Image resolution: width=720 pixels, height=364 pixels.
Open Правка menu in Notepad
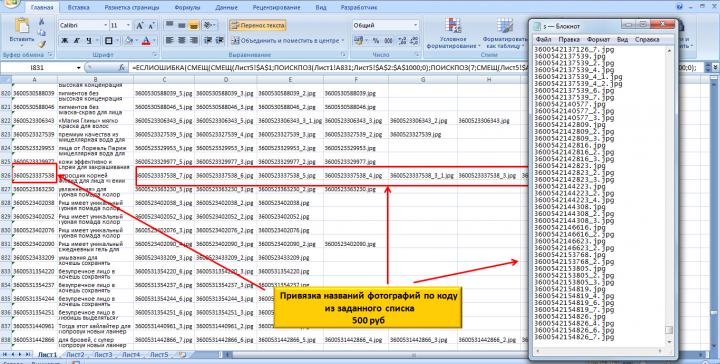point(569,39)
